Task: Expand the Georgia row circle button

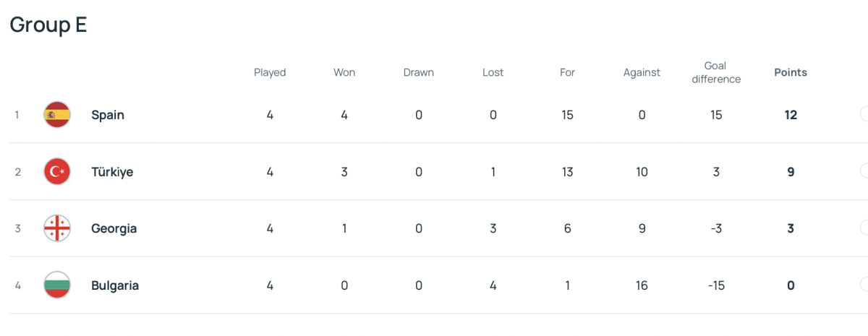Action: click(864, 228)
